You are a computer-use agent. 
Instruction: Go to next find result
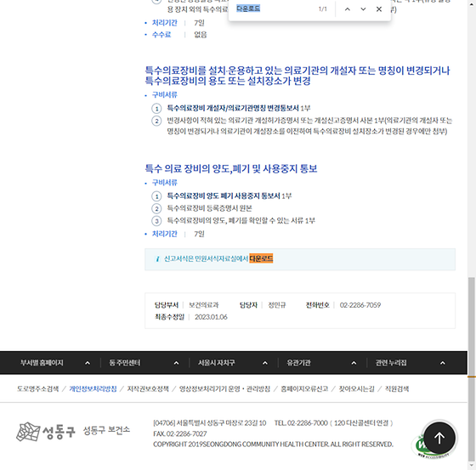[363, 9]
